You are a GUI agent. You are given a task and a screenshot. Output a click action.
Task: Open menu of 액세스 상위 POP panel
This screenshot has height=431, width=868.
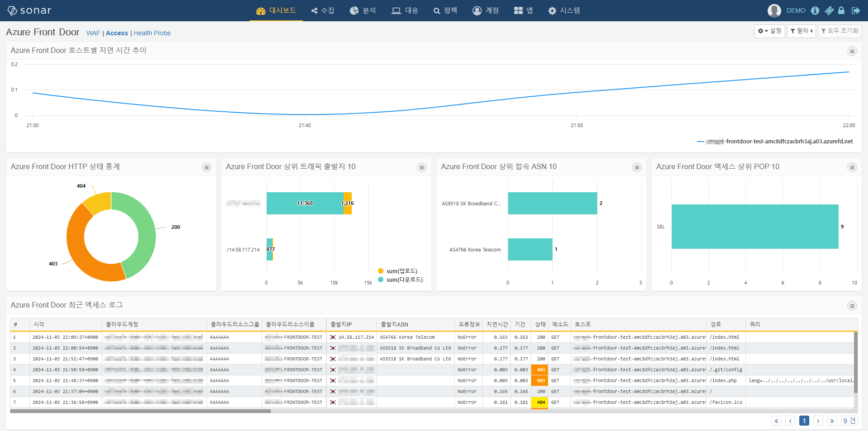pyautogui.click(x=852, y=167)
